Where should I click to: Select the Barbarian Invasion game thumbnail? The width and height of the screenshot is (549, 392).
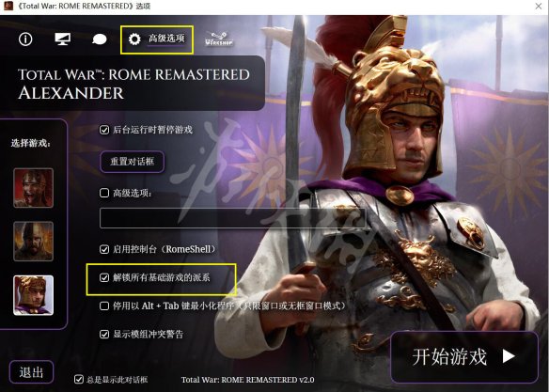tap(33, 242)
